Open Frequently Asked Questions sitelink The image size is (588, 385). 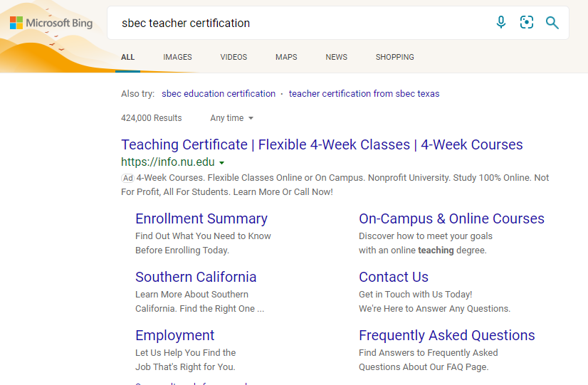446,335
